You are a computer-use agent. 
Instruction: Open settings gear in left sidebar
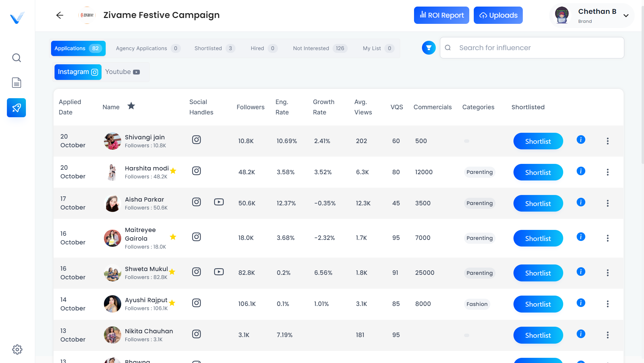(17, 350)
